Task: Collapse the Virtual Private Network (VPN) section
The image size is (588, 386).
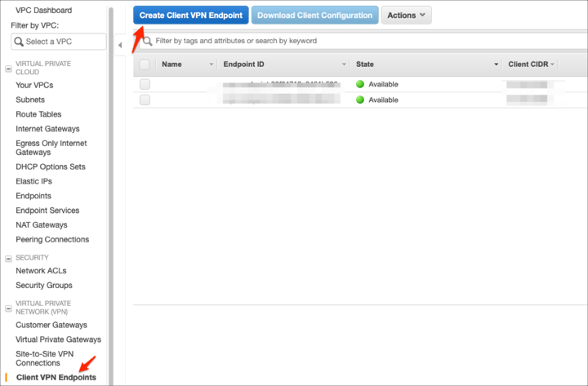Action: (8, 306)
